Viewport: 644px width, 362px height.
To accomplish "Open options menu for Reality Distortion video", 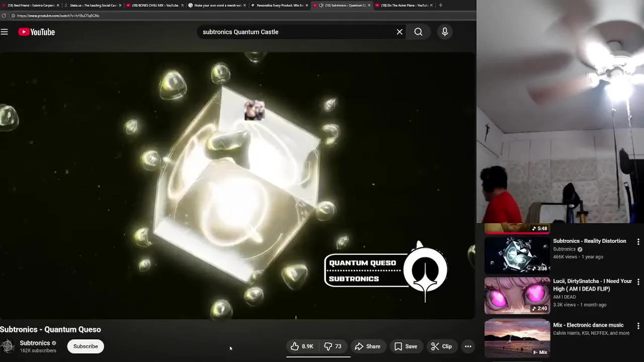I will click(x=638, y=242).
